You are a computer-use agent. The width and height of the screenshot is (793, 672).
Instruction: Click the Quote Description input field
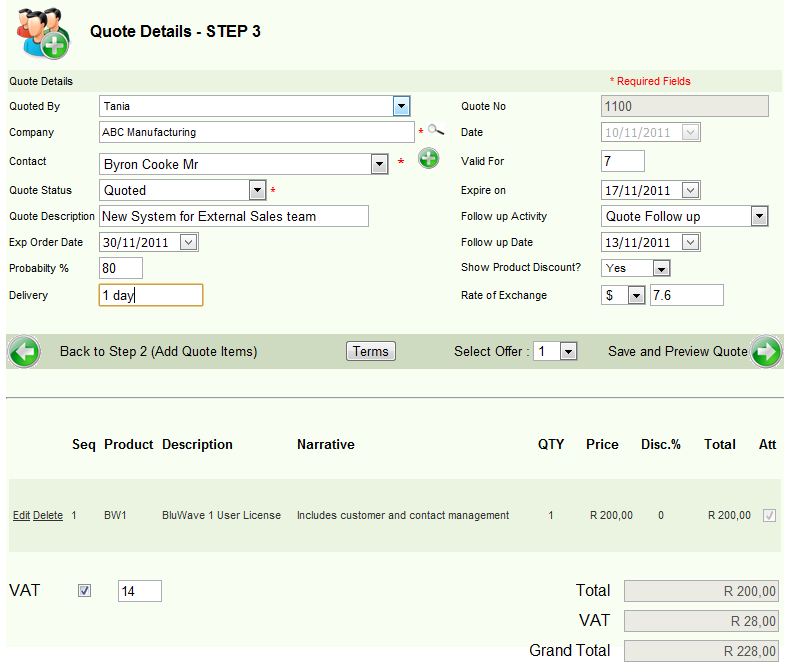(234, 216)
